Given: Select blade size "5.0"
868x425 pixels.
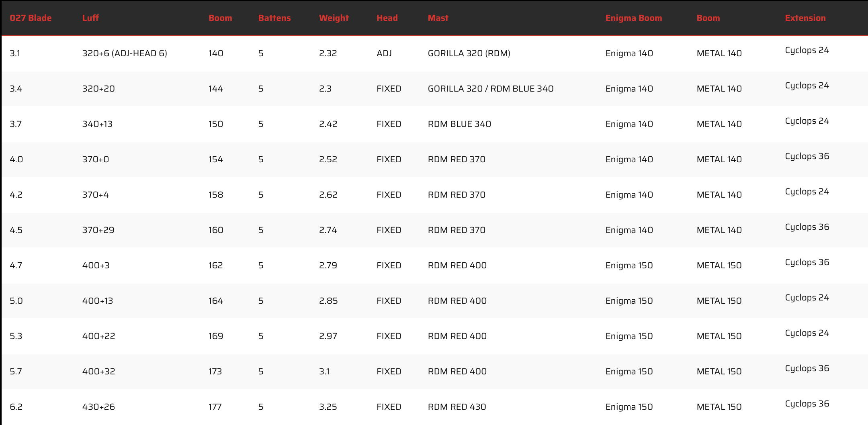Looking at the screenshot, I should (x=16, y=301).
